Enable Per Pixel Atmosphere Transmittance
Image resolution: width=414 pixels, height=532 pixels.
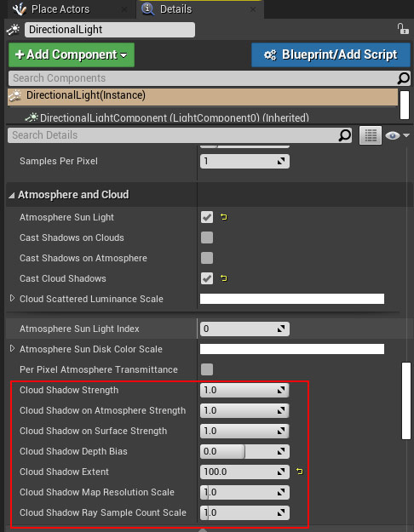point(207,369)
